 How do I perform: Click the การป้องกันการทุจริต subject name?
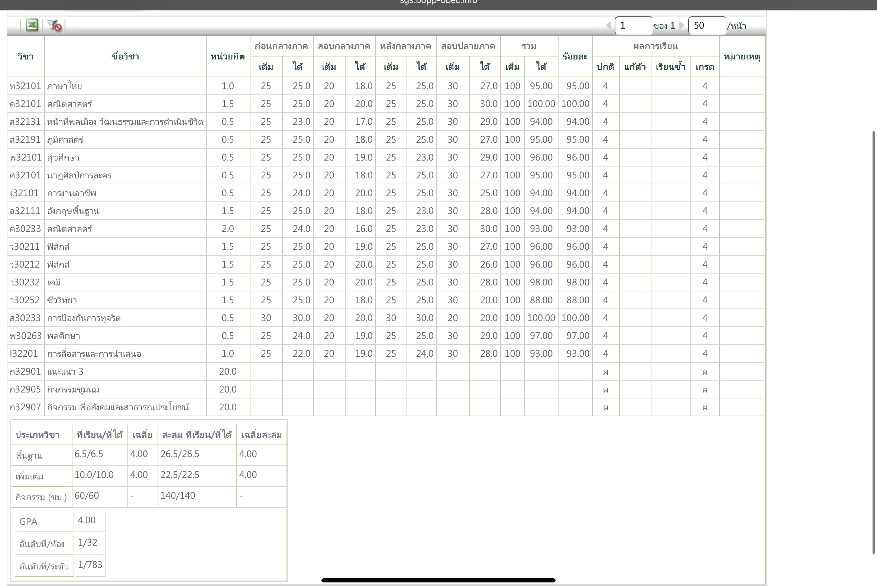84,319
